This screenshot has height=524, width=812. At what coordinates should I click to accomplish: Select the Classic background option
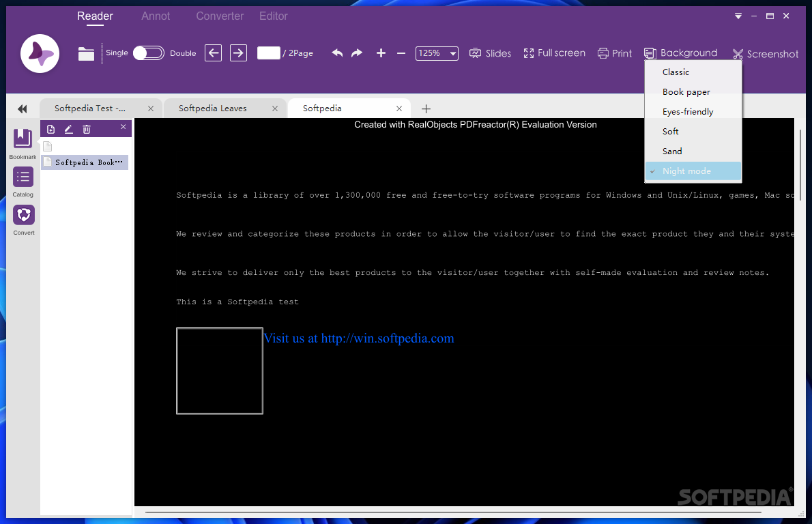pyautogui.click(x=693, y=72)
